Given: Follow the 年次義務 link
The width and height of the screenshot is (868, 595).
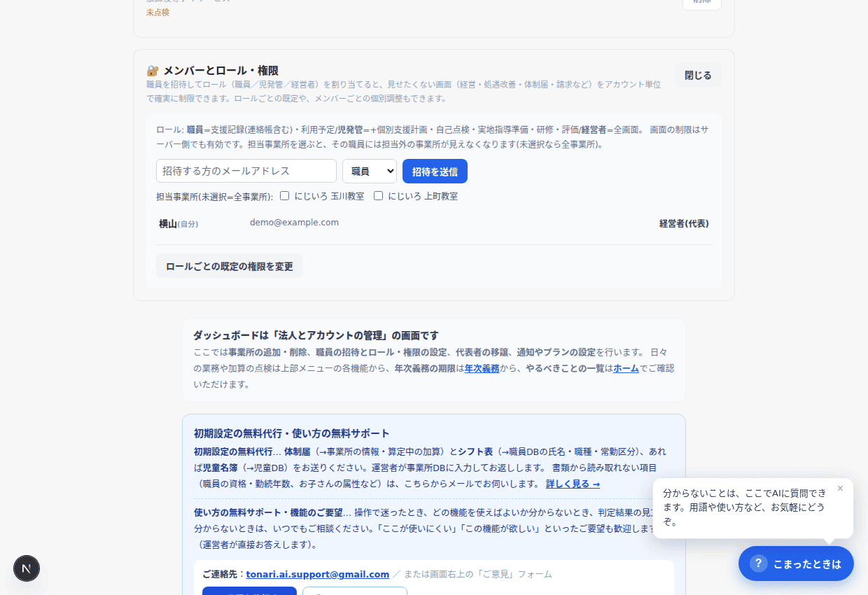Looking at the screenshot, I should pos(482,368).
